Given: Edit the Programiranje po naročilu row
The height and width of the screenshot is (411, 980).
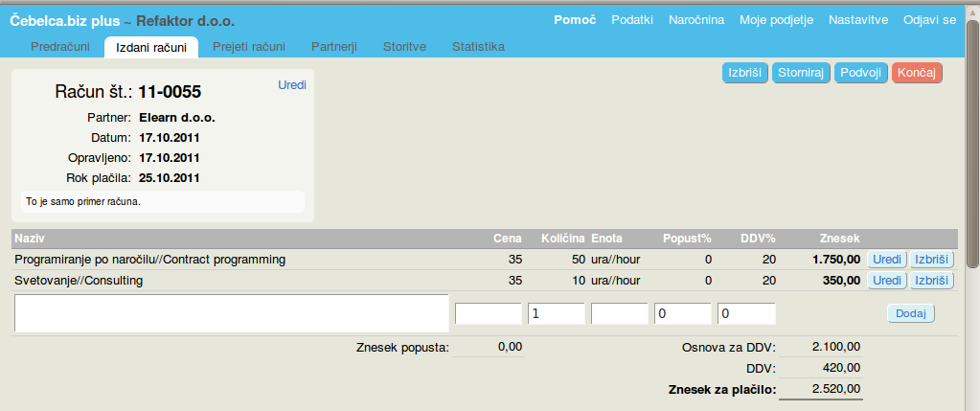Looking at the screenshot, I should pyautogui.click(x=886, y=260).
